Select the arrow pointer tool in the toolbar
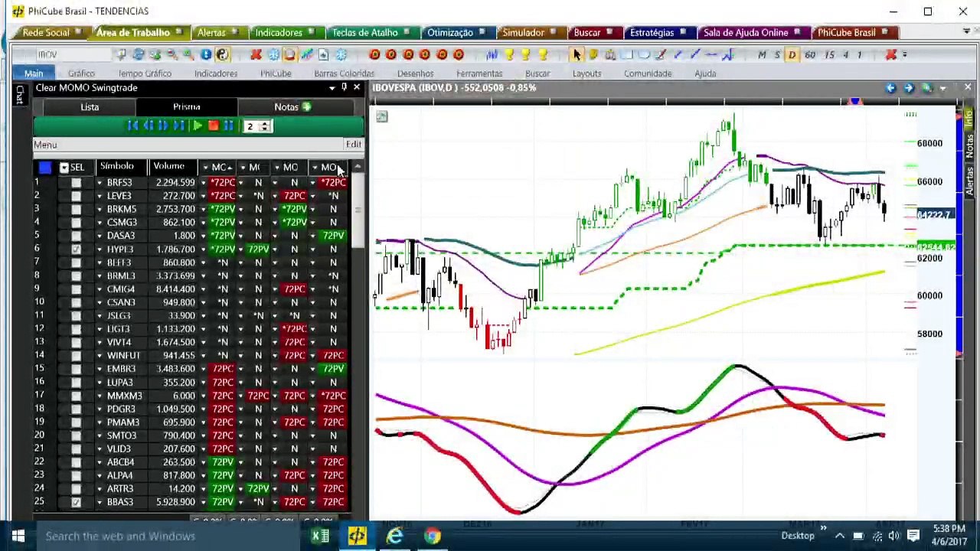This screenshot has height=551, width=980. point(577,54)
